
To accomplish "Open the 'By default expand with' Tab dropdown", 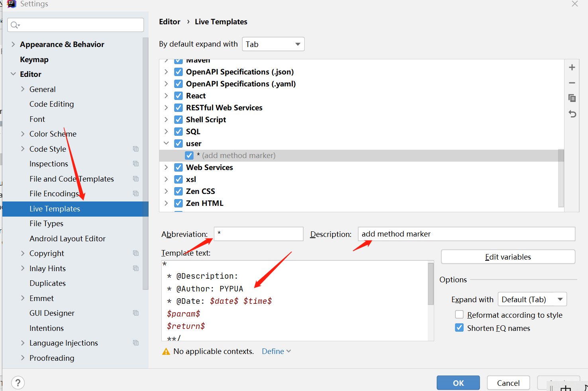I will pos(273,44).
